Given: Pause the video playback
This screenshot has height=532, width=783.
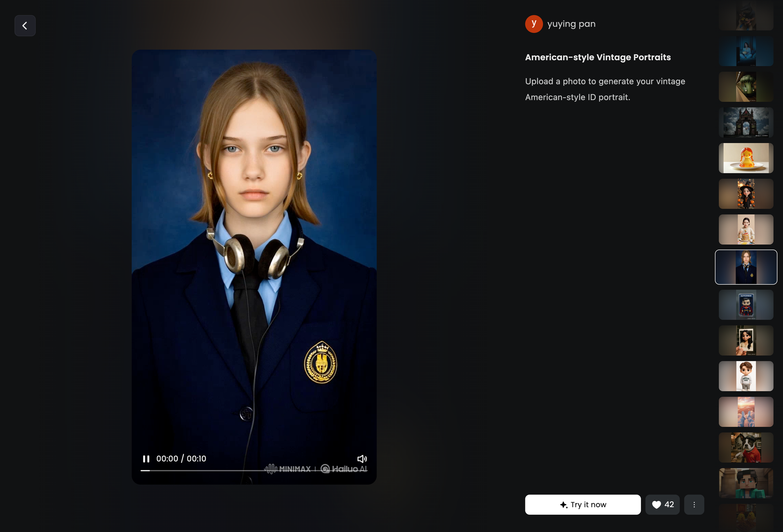Looking at the screenshot, I should [146, 459].
